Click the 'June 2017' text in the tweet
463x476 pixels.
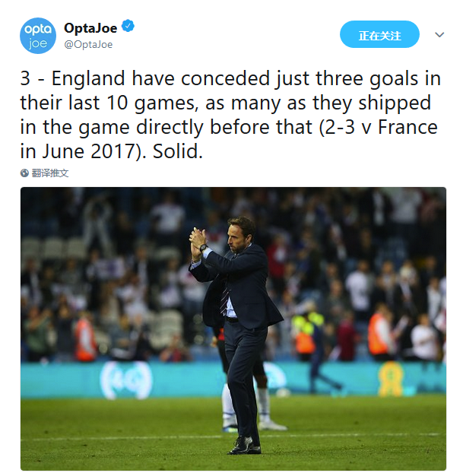pyautogui.click(x=89, y=151)
